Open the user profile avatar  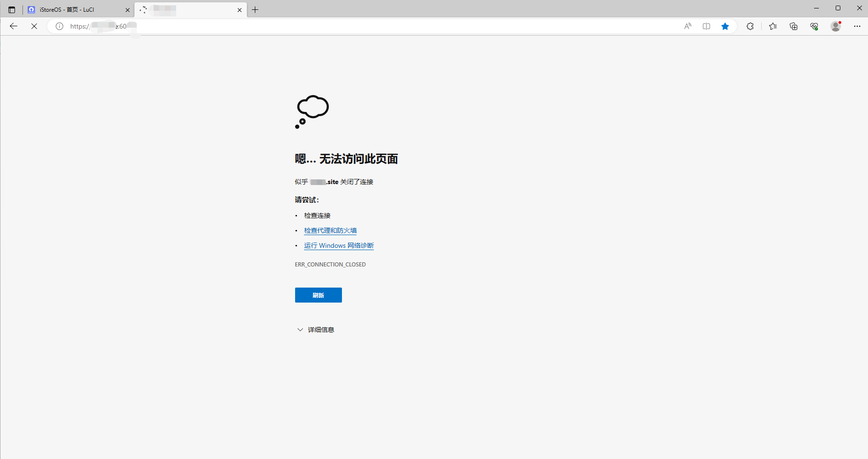coord(836,26)
